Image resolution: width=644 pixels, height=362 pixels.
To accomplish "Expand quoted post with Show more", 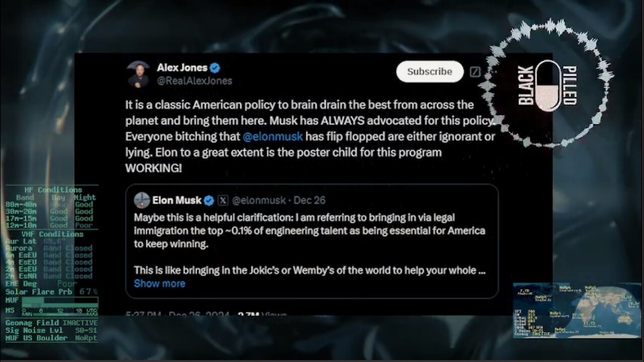I will pos(159,284).
